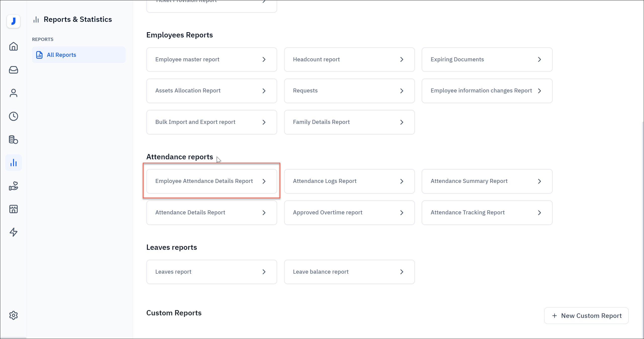The image size is (644, 339).
Task: Open the lightning bolt automation icon
Action: coord(14,232)
